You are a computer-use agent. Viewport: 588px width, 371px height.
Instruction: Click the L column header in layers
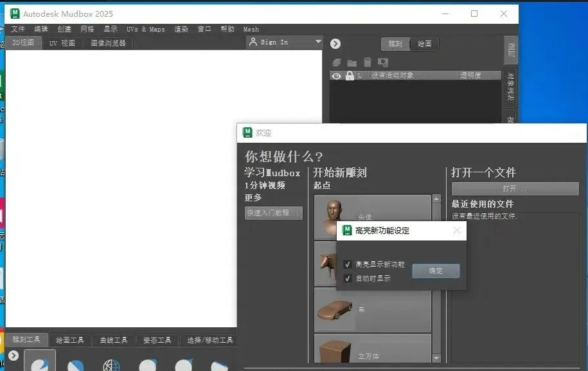pyautogui.click(x=360, y=76)
